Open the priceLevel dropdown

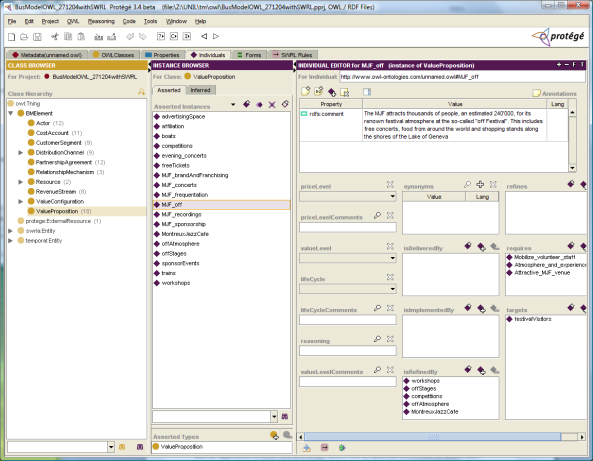click(393, 196)
